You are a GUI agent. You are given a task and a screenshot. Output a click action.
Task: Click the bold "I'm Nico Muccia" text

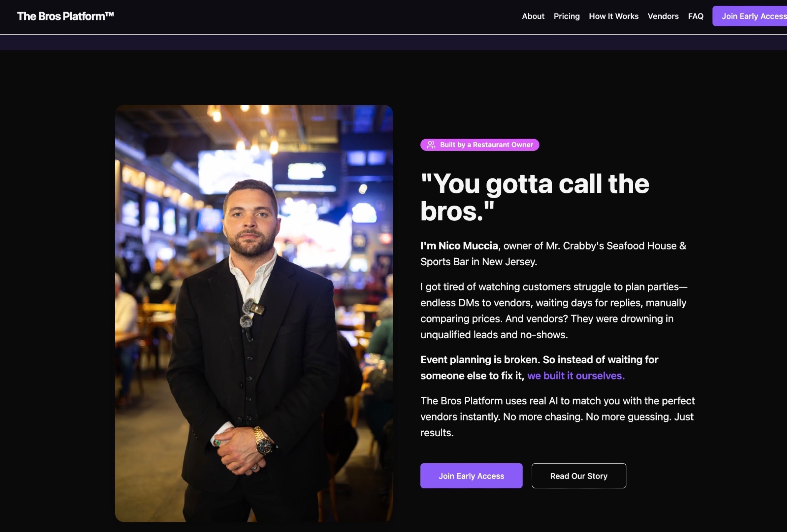pyautogui.click(x=459, y=246)
